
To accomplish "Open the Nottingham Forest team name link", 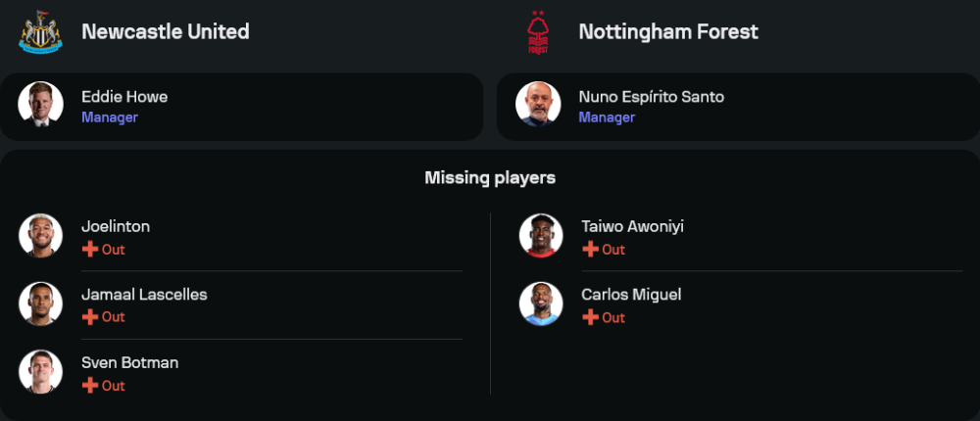I will pyautogui.click(x=668, y=31).
